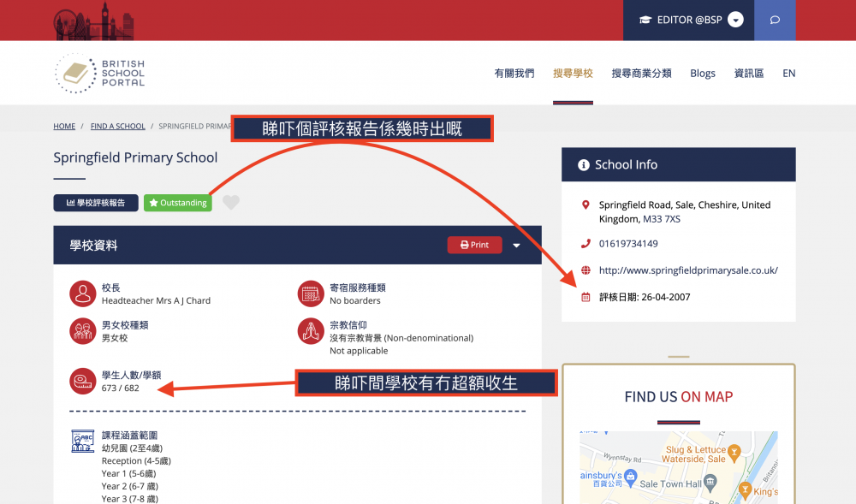Click the 寄宿服務種類 calendar icon
Image resolution: width=856 pixels, height=504 pixels.
click(311, 294)
